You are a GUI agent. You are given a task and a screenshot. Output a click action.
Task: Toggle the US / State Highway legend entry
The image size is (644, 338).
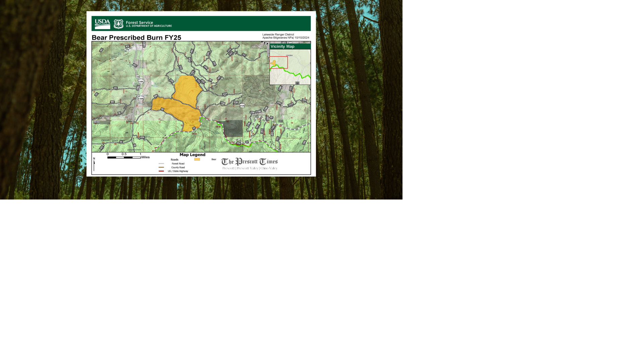click(178, 171)
